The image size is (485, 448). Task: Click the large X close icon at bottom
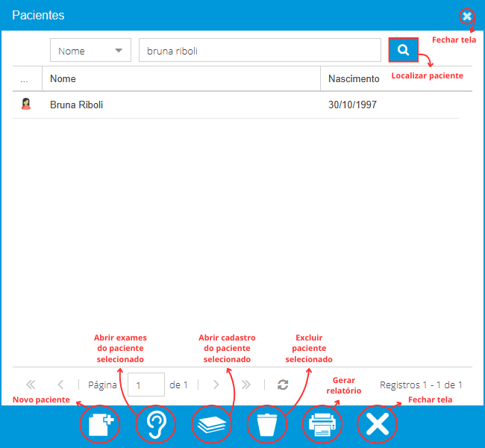pos(378,425)
